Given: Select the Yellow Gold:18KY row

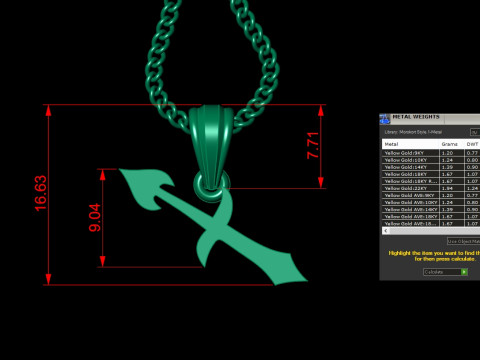Looking at the screenshot, I should [x=431, y=174].
